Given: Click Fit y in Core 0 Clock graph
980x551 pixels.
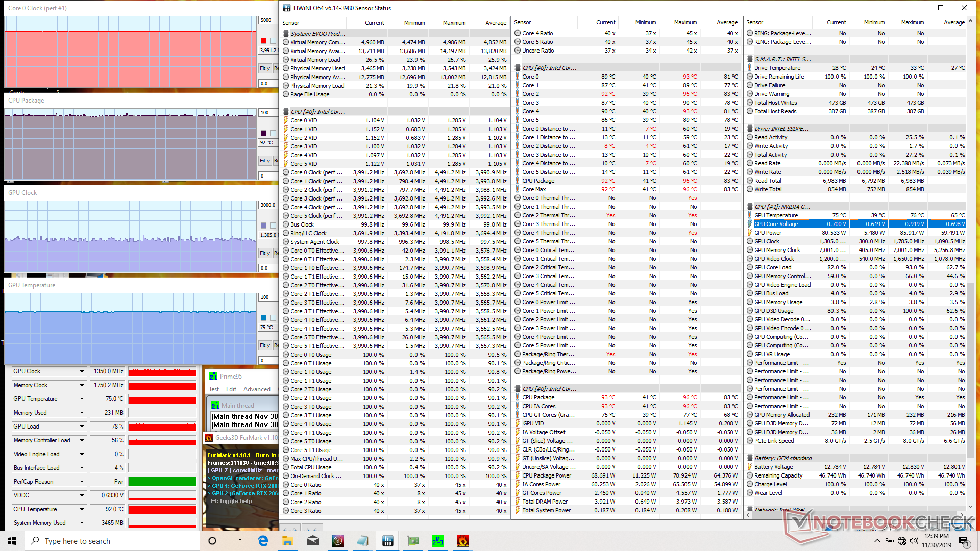Looking at the screenshot, I should (x=265, y=68).
